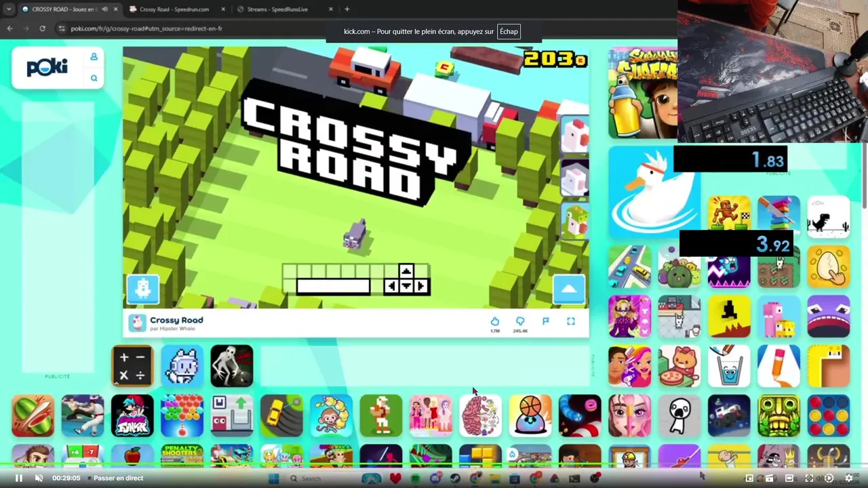Viewport: 868px width, 488px height.
Task: Open Steam from the taskbar
Action: point(455,479)
